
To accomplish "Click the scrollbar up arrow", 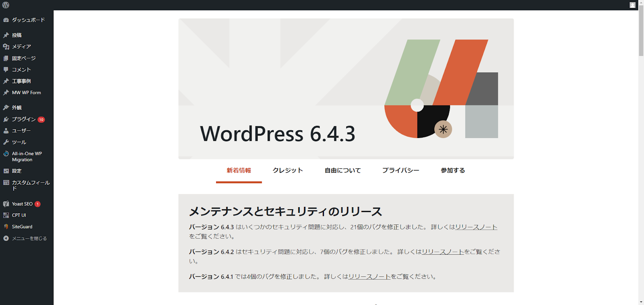I will [x=641, y=2].
